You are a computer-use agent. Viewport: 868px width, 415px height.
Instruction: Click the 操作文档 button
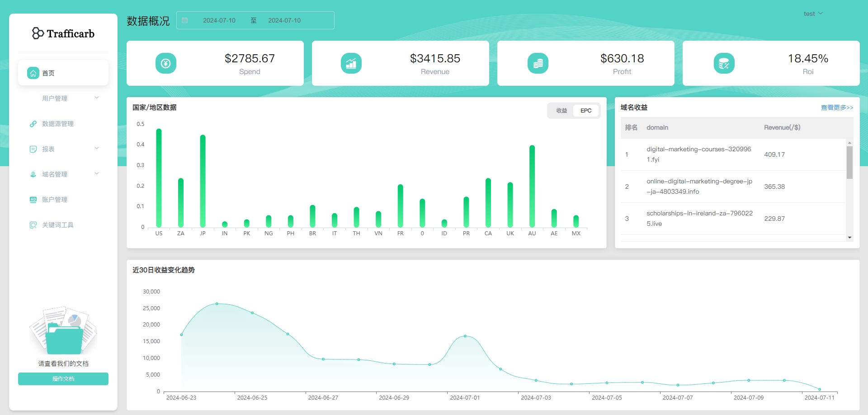coord(63,379)
